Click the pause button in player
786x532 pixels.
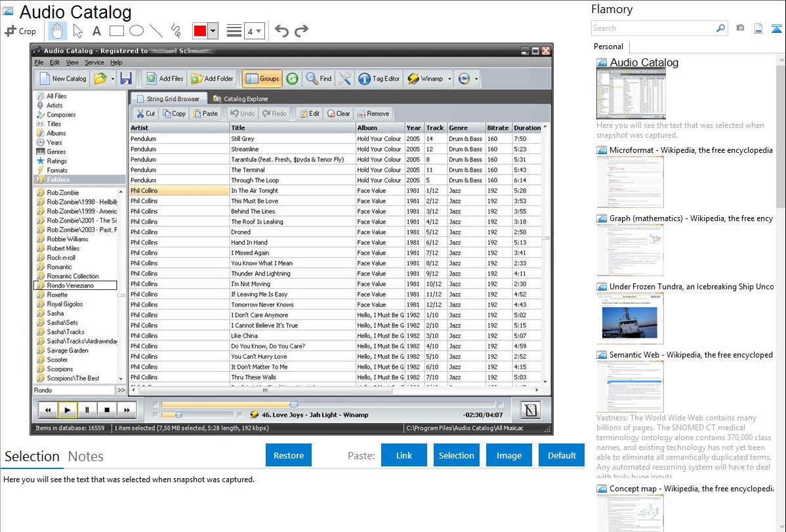(x=87, y=410)
